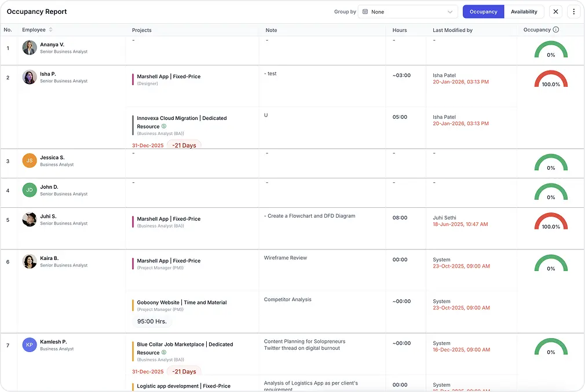This screenshot has height=392, width=585.
Task: Open Isha P.'s Marshell App Fixed-Price project
Action: pos(169,76)
